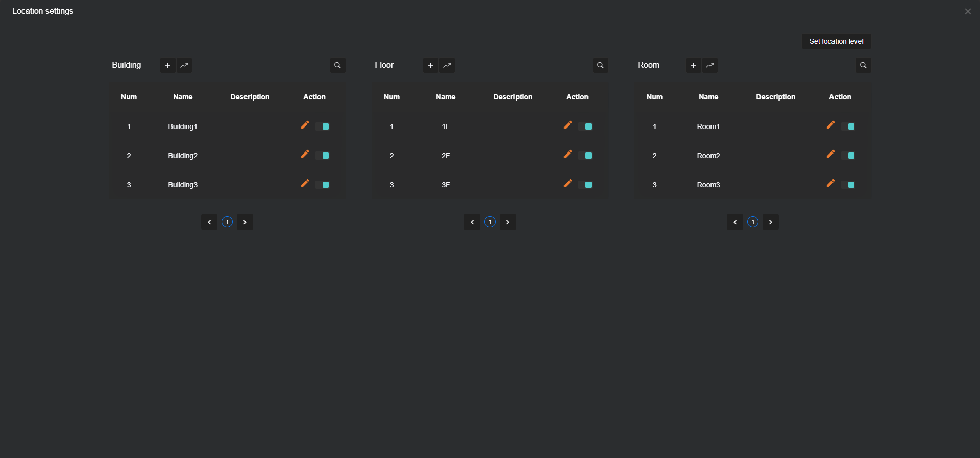Image resolution: width=980 pixels, height=458 pixels.
Task: Open search in the Building panel
Action: click(x=337, y=65)
